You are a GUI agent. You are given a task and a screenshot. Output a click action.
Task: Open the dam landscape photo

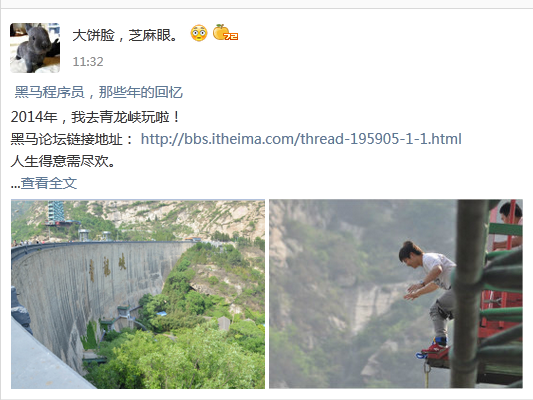pyautogui.click(x=138, y=294)
